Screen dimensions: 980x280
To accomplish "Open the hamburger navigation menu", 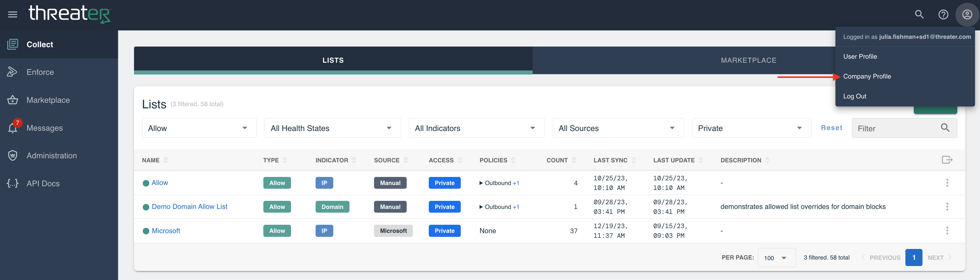I will 12,15.
